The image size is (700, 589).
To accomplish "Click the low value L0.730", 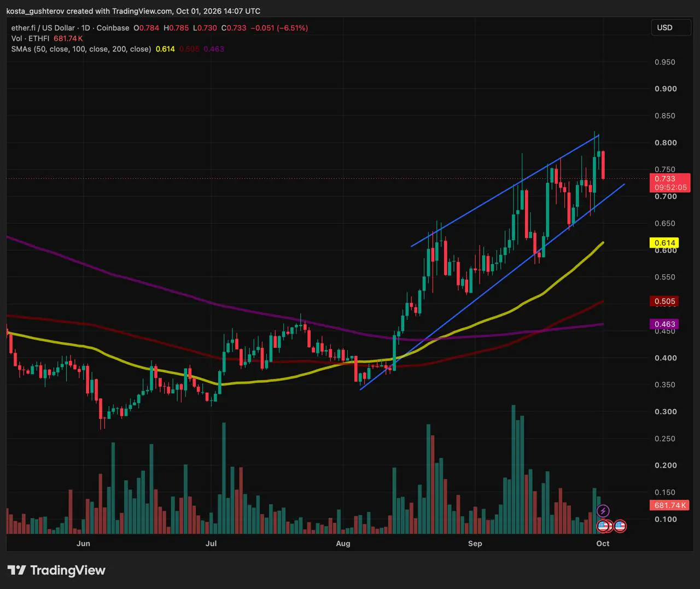I will 205,28.
